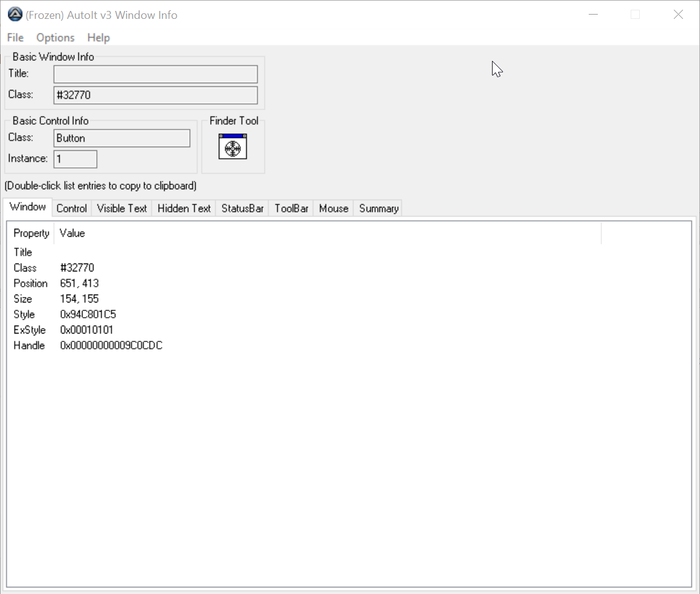Click the Position property label
Image resolution: width=700 pixels, height=594 pixels.
pos(30,284)
